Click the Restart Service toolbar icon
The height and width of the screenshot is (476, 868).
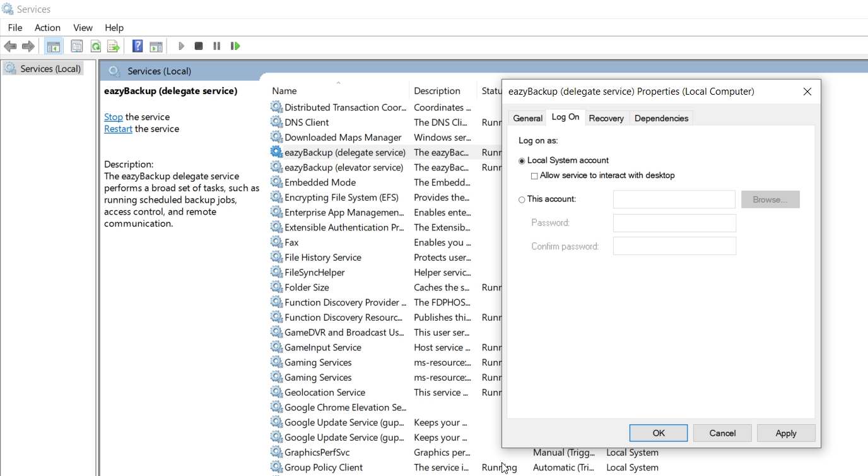click(x=235, y=46)
